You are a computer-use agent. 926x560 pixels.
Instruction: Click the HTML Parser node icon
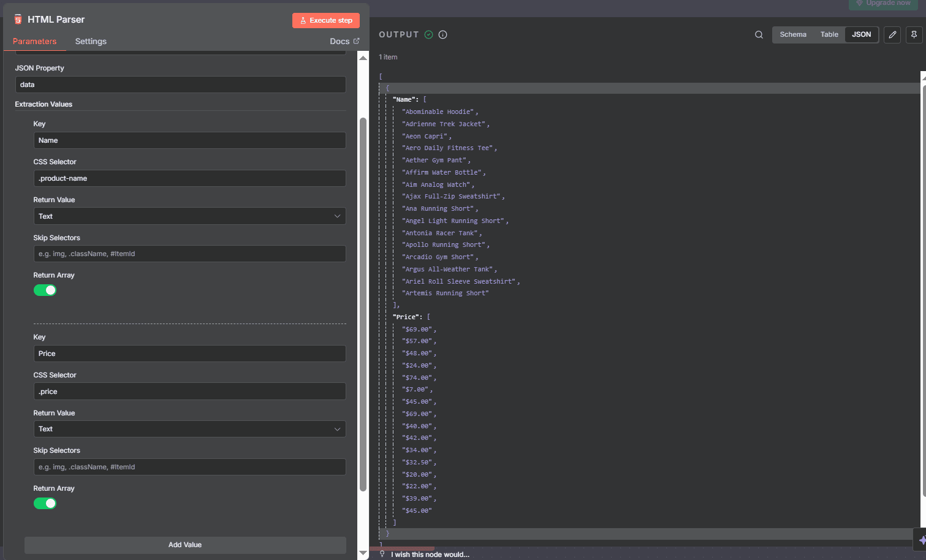[18, 20]
